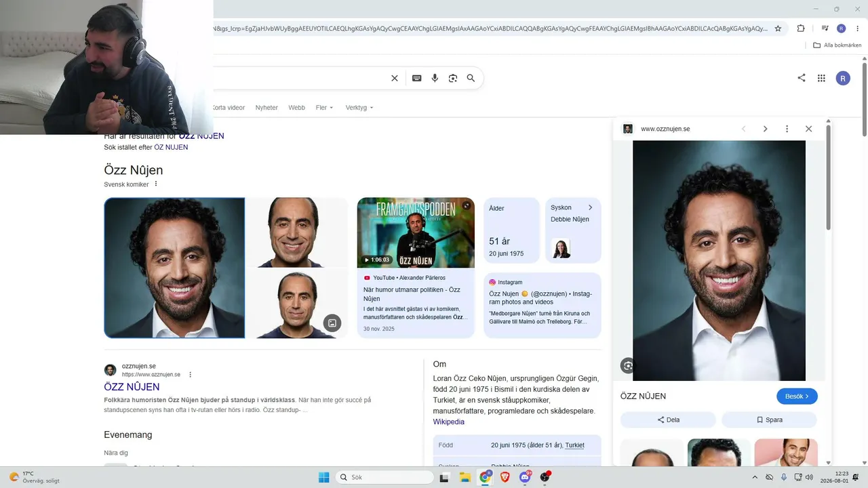This screenshot has height=488, width=868.
Task: Click the Ålder card showing 51 år
Action: (512, 230)
